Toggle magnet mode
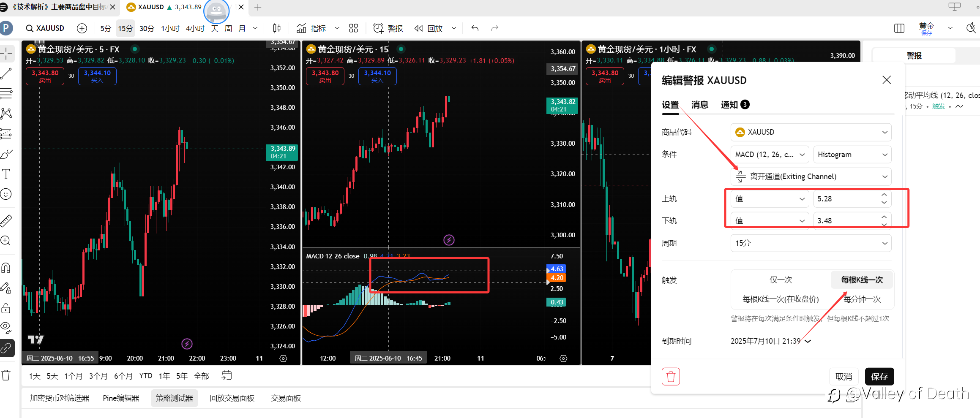Viewport: 980px width, 418px height. 6,268
